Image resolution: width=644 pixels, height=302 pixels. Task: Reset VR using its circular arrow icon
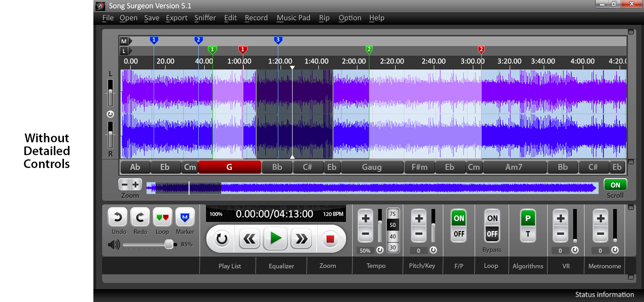(575, 250)
